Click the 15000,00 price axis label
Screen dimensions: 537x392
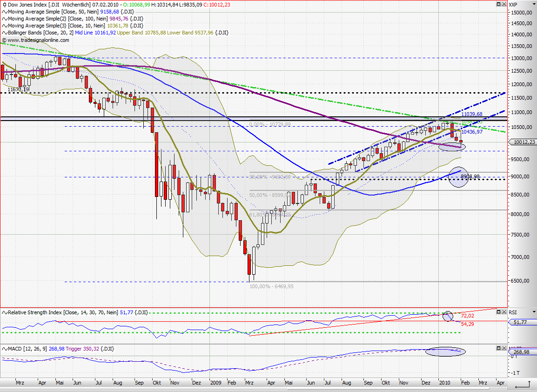[x=521, y=12]
